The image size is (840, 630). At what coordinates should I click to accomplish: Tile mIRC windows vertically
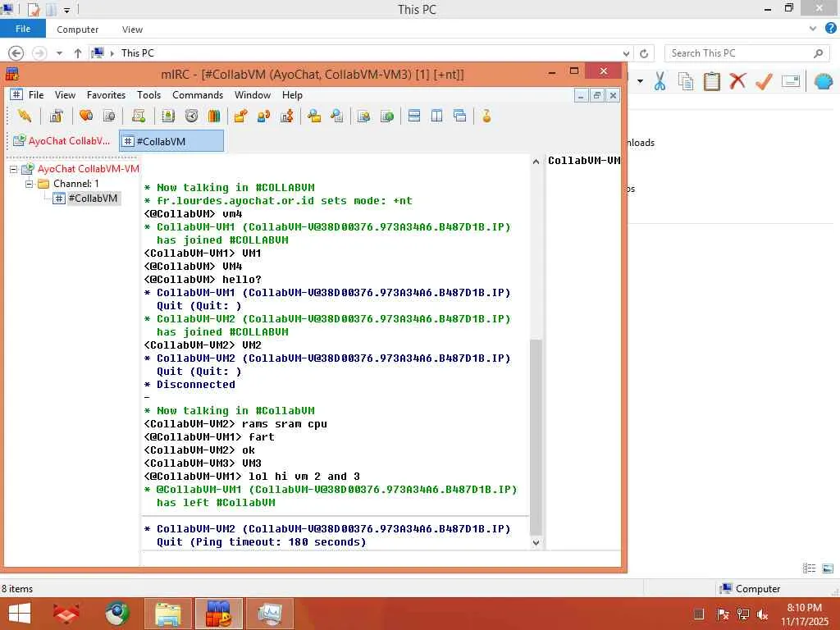click(436, 116)
